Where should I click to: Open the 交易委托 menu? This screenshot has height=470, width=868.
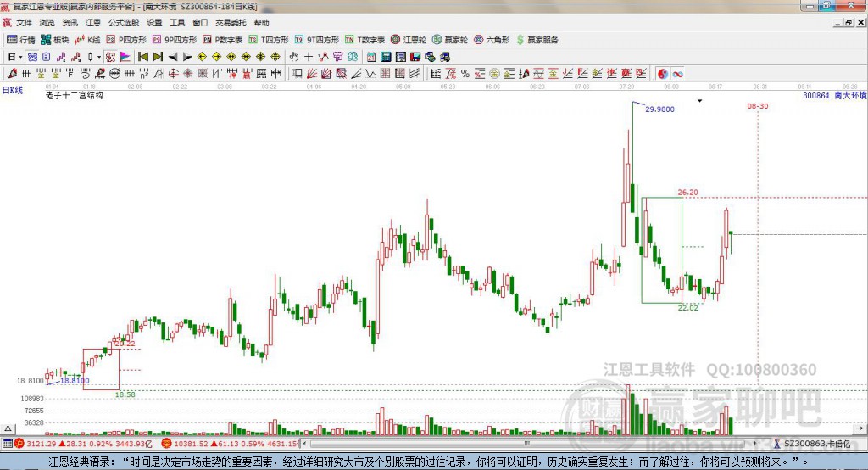tap(231, 23)
